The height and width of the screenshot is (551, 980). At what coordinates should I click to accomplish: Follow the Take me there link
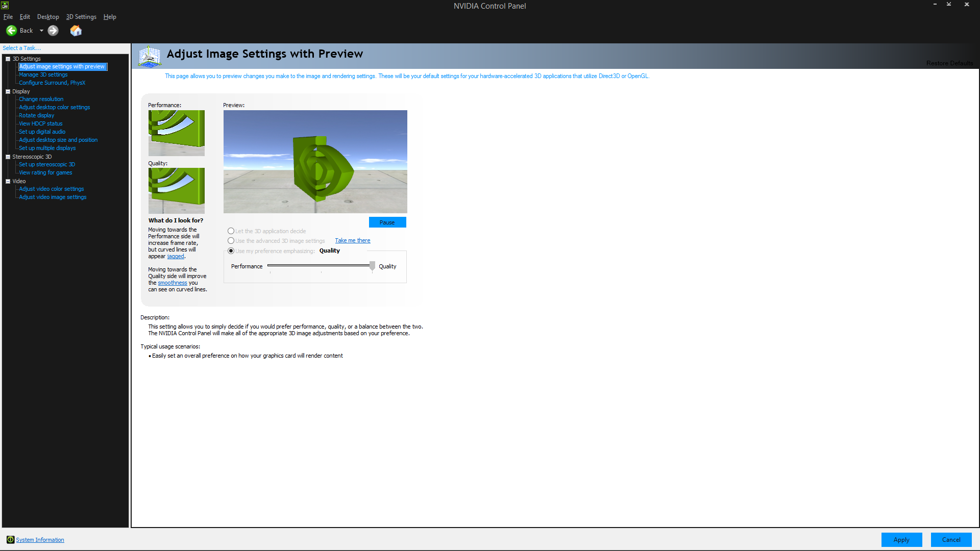coord(352,240)
